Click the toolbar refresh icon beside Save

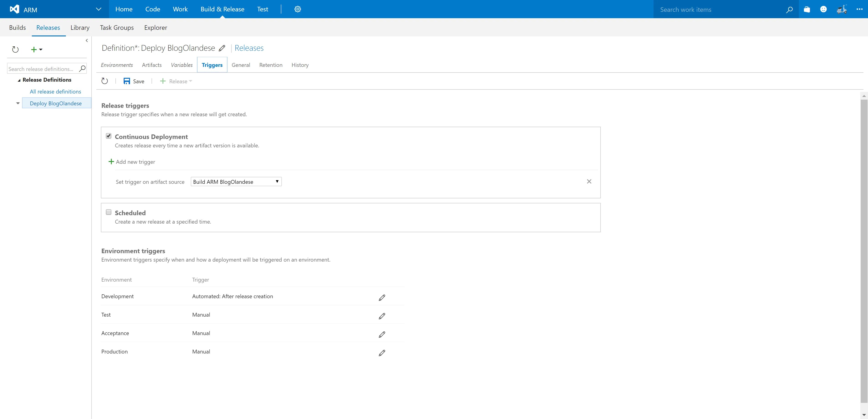(105, 81)
